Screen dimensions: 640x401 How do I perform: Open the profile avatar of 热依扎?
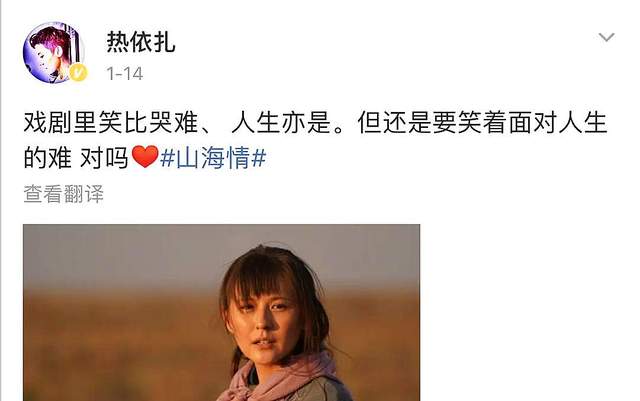click(x=54, y=53)
